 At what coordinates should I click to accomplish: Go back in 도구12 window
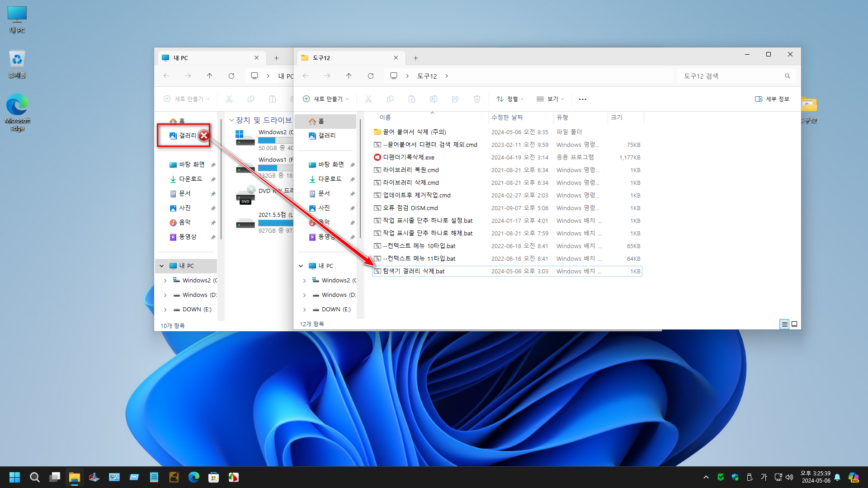306,76
